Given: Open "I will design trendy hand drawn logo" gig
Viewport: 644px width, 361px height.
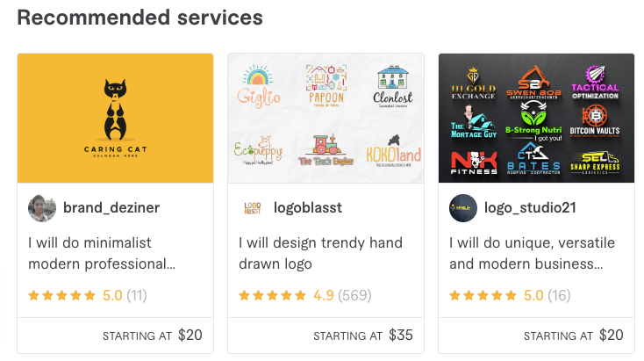Looking at the screenshot, I should click(x=320, y=253).
